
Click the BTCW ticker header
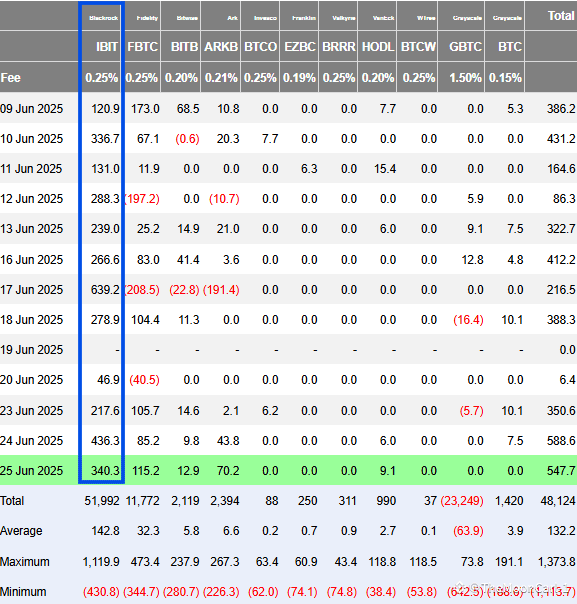click(x=418, y=47)
